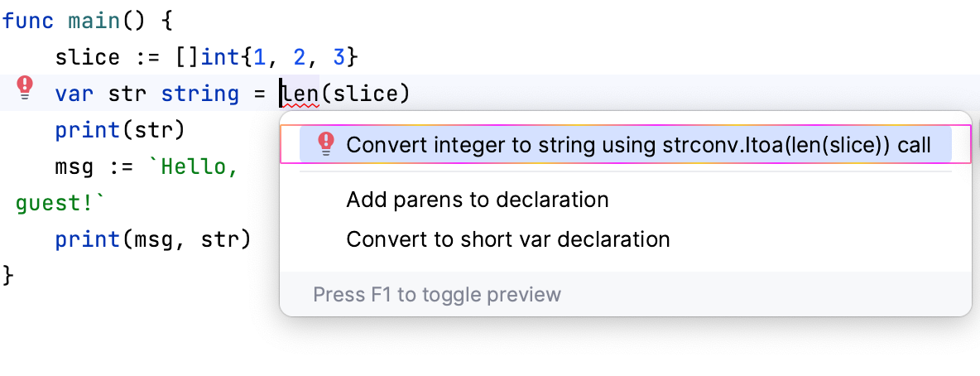Viewport: 980px width, 376px height.
Task: Click the underlined len call
Action: [x=300, y=94]
